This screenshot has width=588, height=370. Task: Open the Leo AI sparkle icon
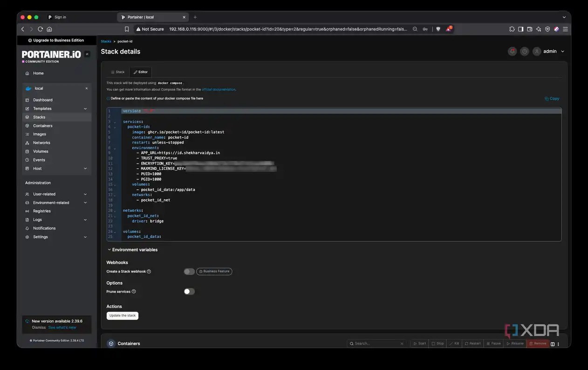click(x=539, y=29)
